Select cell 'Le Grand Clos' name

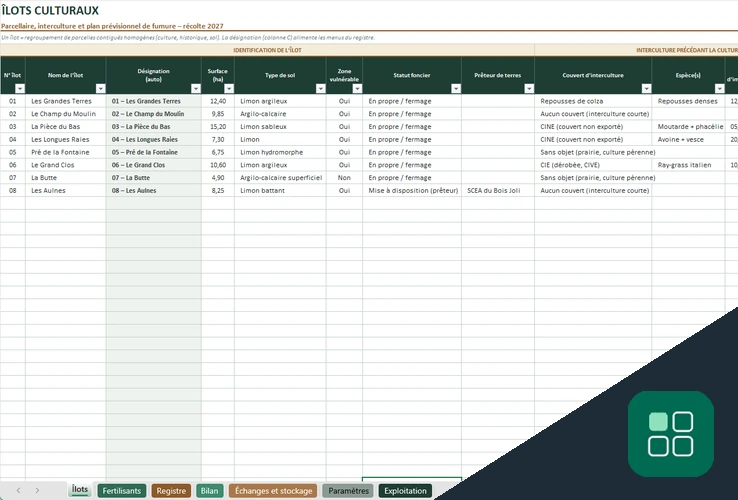coord(66,165)
